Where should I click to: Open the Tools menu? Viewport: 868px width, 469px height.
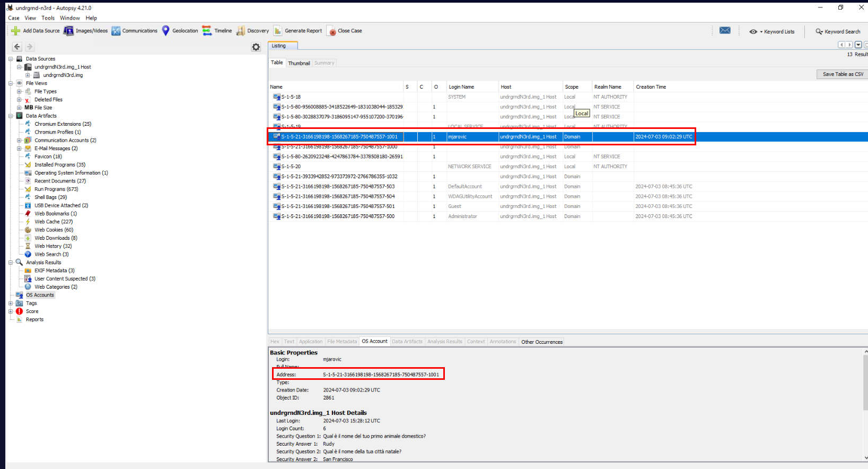pos(48,18)
